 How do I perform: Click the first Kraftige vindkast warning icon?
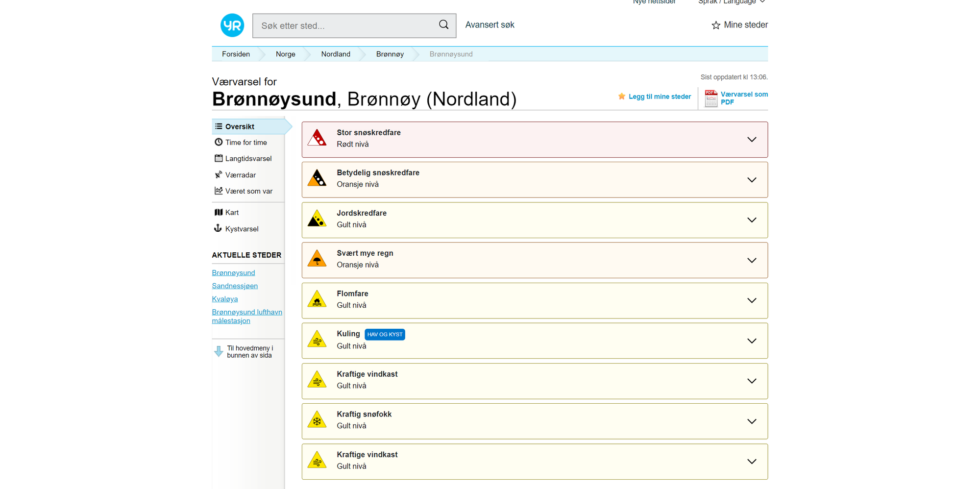pos(317,380)
